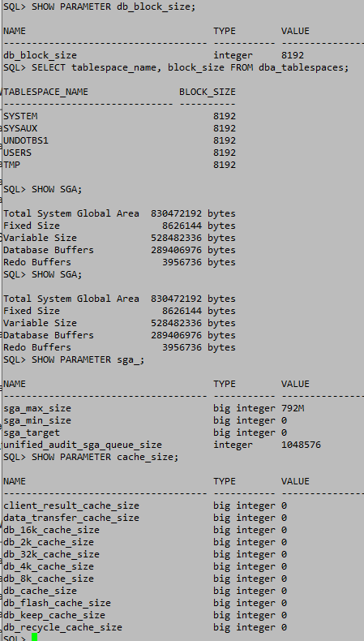Select the UNDOTBS1 tablespace name
The width and height of the screenshot is (364, 641).
(26, 140)
